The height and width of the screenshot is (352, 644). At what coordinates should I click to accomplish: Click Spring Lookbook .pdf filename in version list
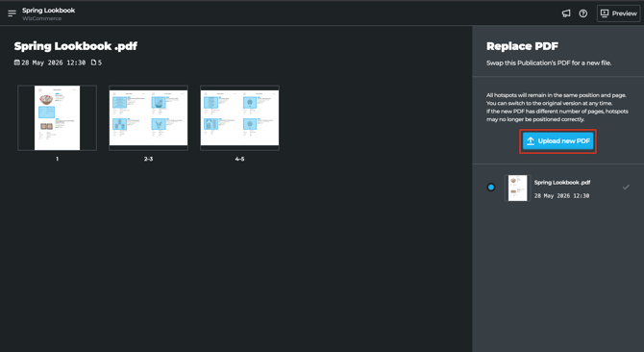pyautogui.click(x=562, y=183)
